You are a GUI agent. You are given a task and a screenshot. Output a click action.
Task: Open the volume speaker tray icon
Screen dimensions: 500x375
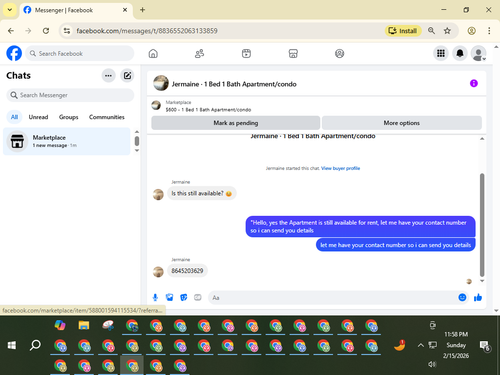tap(432, 364)
